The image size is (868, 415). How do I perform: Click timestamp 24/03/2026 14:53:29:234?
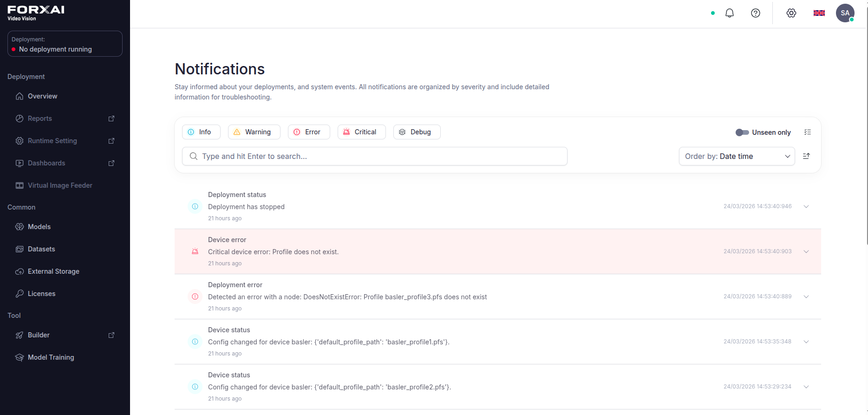[757, 387]
